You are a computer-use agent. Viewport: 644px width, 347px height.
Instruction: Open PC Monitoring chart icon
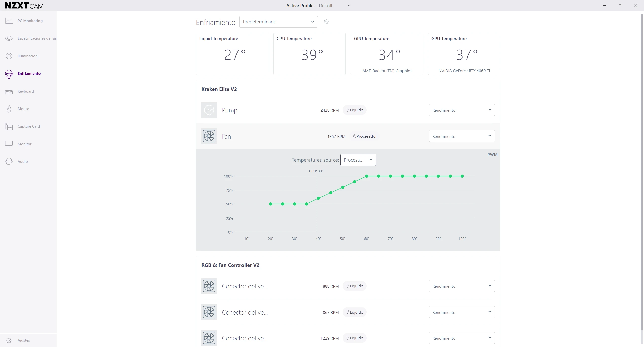9,21
